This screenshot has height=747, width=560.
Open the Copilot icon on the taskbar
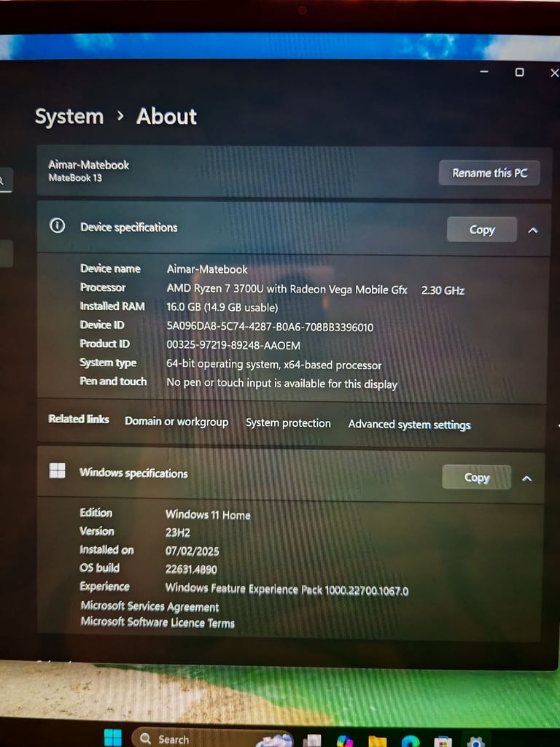tap(345, 741)
